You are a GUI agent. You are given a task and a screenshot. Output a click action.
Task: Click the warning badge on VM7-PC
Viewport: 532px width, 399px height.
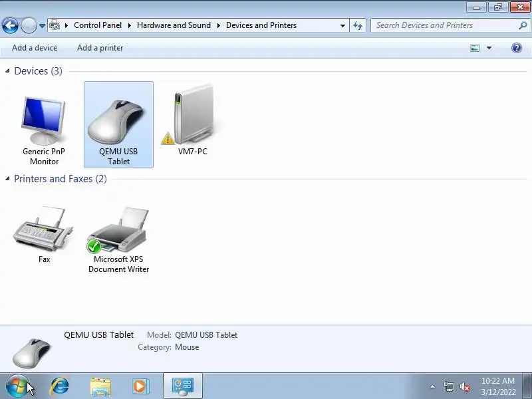coord(168,138)
